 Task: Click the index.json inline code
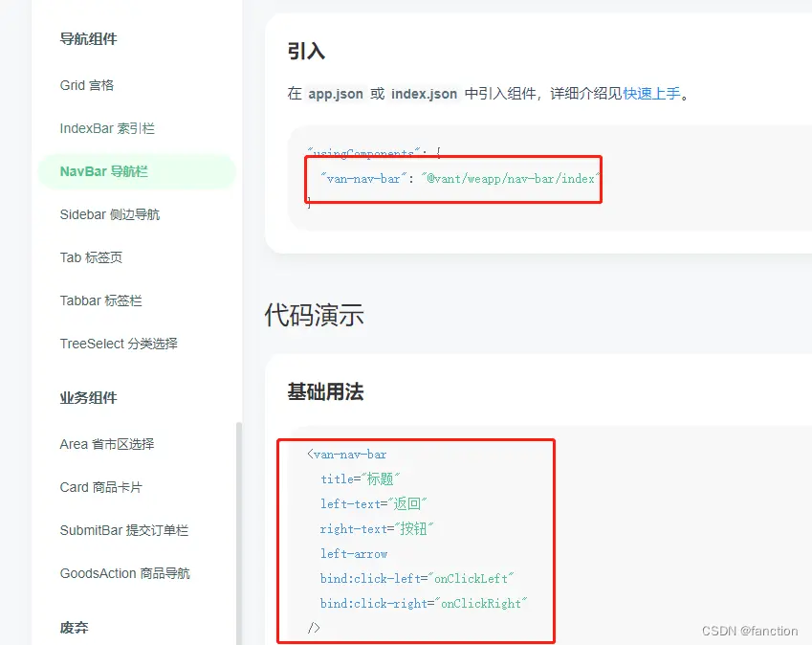point(424,94)
